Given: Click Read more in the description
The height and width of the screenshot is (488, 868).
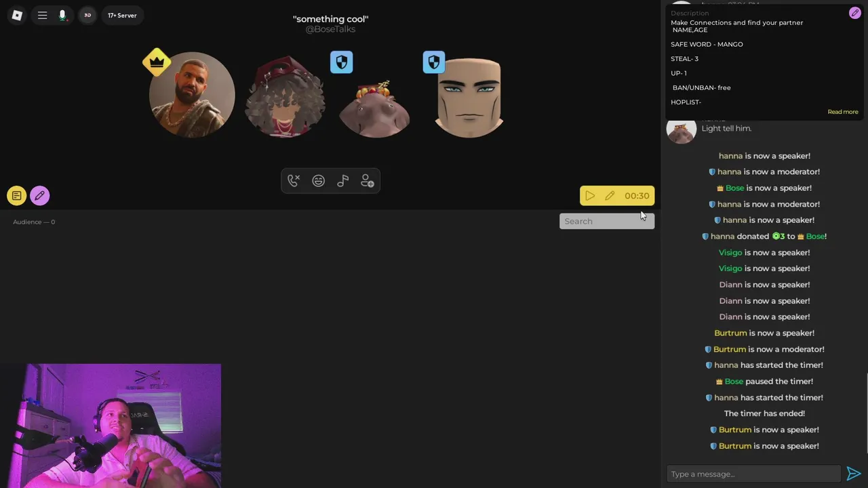Looking at the screenshot, I should click(x=843, y=112).
